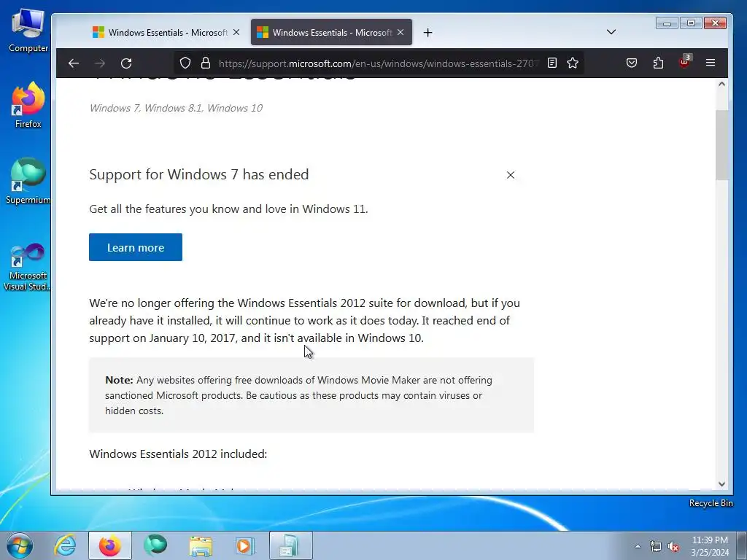Click 'Windows 7, Windows 8.1, Windows 10' text

(x=176, y=108)
